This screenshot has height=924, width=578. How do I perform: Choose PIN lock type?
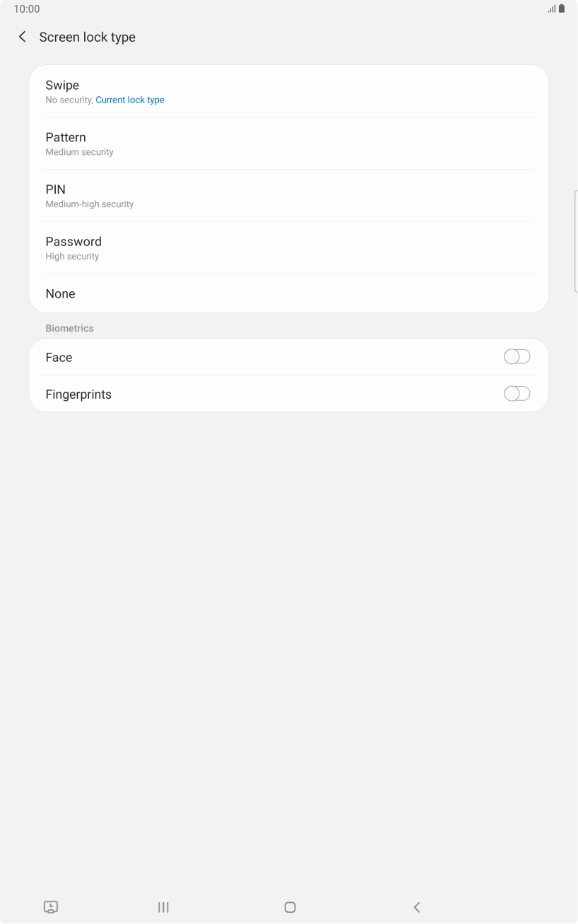(x=56, y=190)
